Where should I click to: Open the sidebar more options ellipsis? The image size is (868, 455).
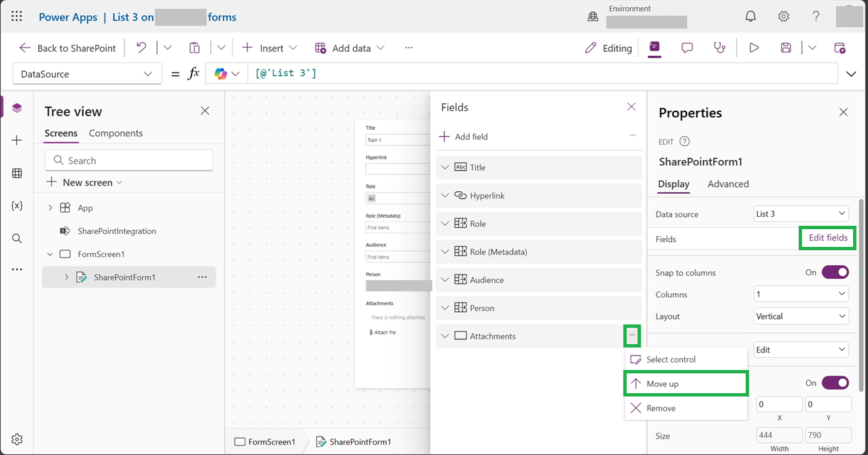coord(17,269)
